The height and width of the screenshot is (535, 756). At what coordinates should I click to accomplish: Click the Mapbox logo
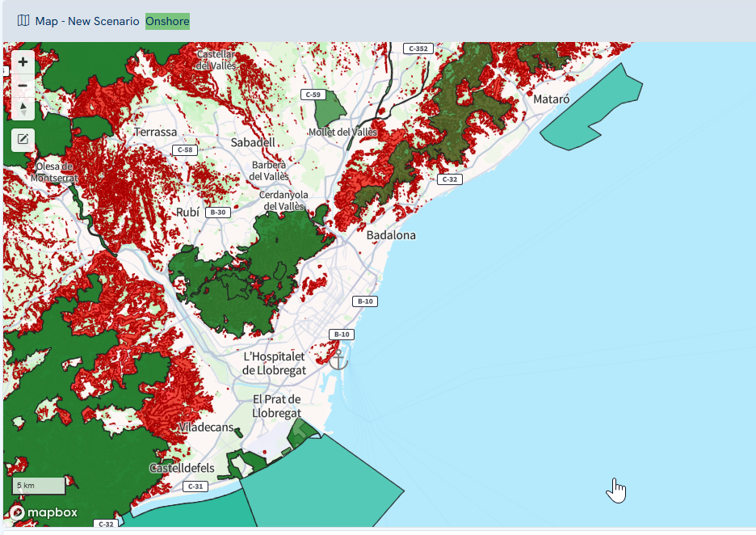(44, 512)
